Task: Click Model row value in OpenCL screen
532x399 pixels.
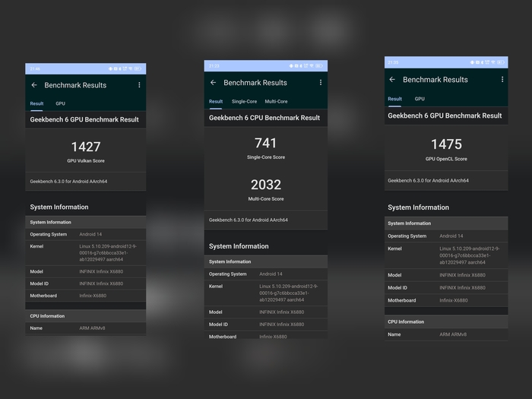Action: (x=462, y=275)
